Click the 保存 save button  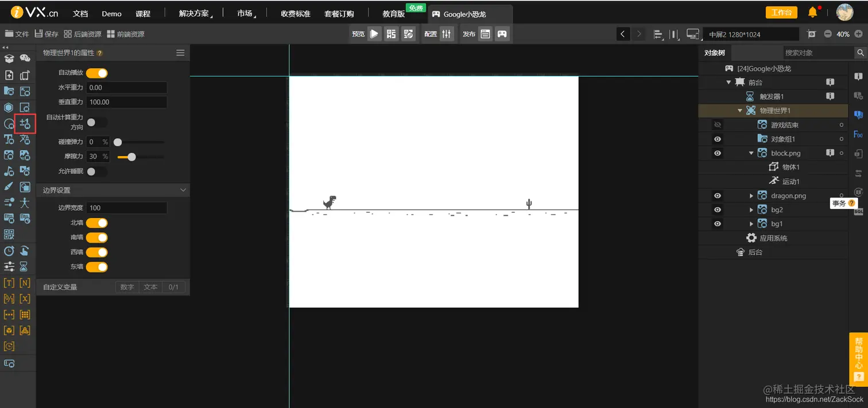click(46, 34)
